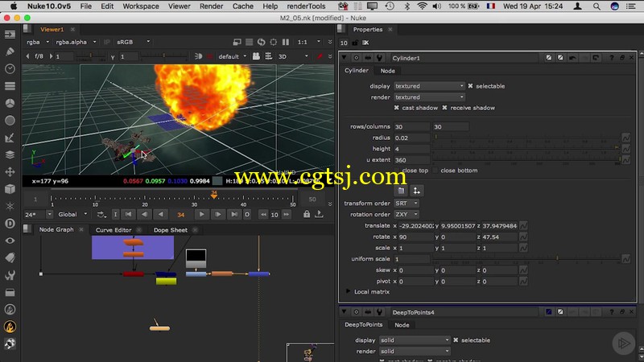Open the Transform nodes toolbar menu
The height and width of the screenshot is (362, 644).
coord(10,172)
